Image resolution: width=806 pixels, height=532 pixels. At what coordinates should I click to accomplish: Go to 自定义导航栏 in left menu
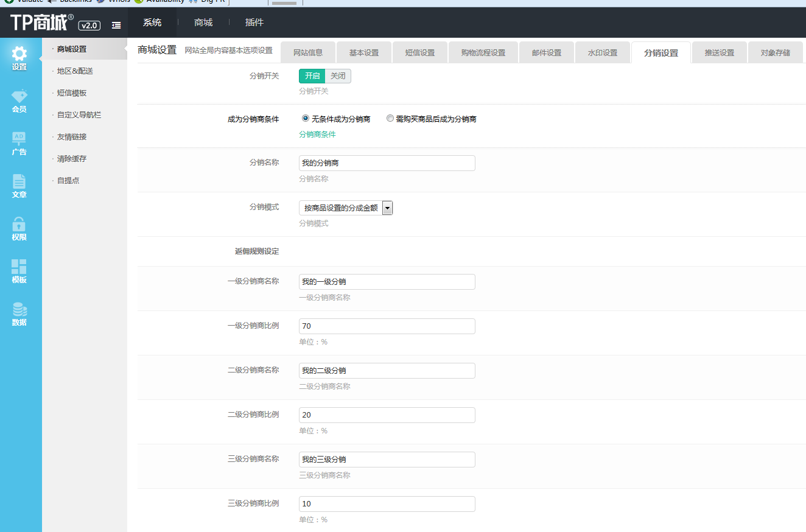click(x=79, y=115)
